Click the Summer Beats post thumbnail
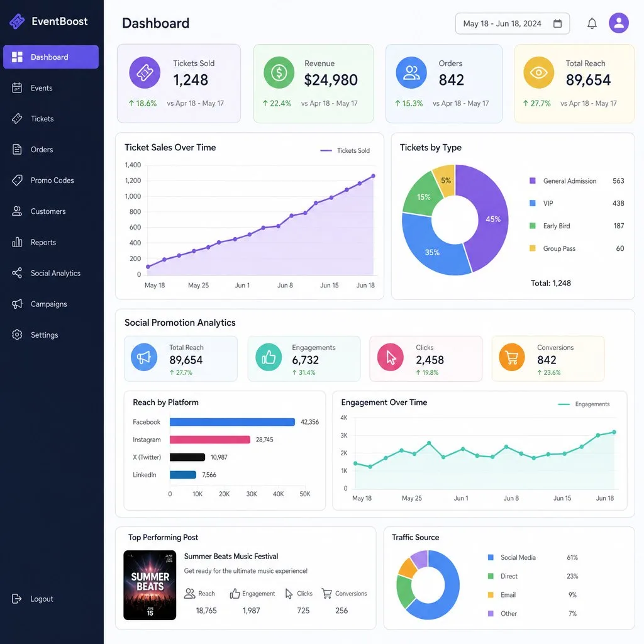The width and height of the screenshot is (644, 644). [150, 585]
